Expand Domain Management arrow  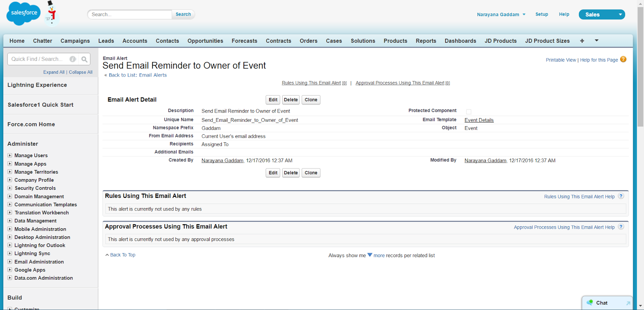pos(10,196)
